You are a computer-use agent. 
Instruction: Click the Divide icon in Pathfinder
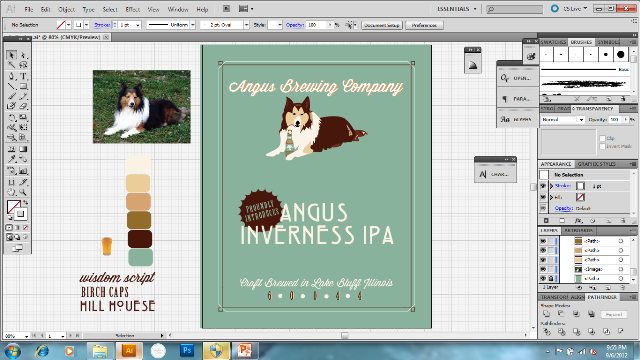(547, 332)
